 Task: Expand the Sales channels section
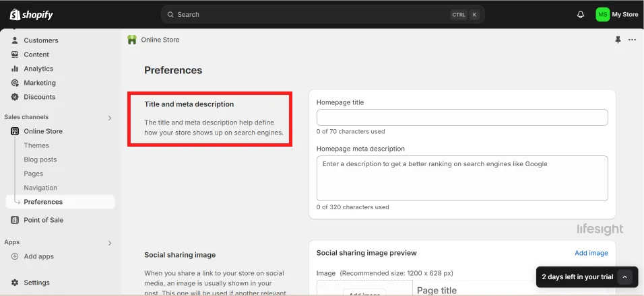click(x=110, y=118)
